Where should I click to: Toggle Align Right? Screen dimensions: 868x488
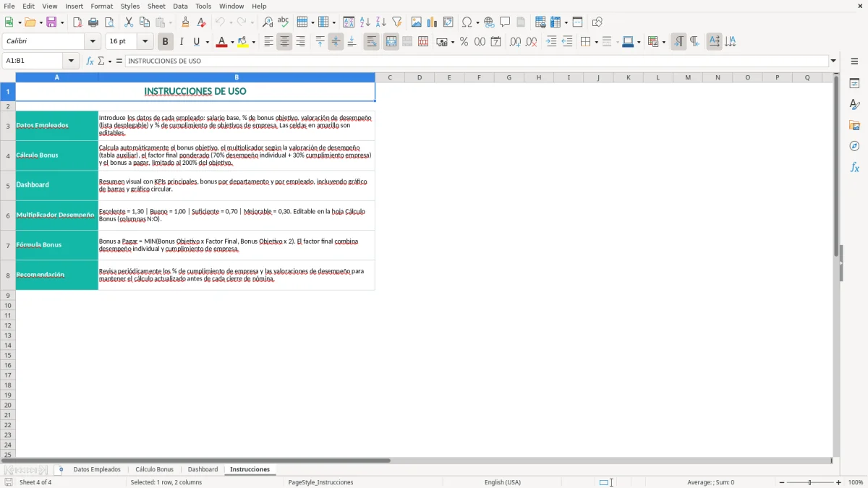(x=300, y=42)
